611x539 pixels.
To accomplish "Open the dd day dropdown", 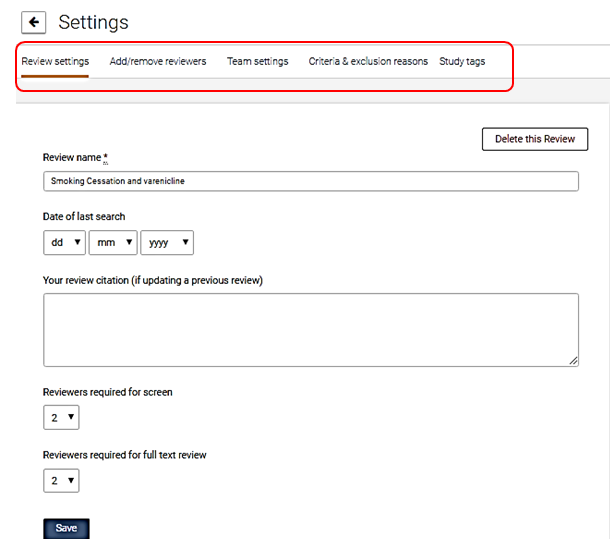I will (64, 242).
